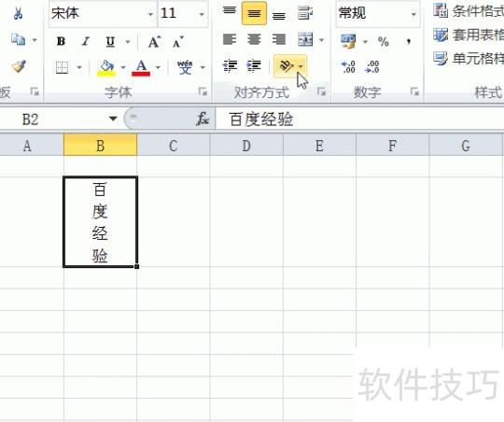This screenshot has width=504, height=422.
Task: Select top align icon
Action: tap(230, 11)
